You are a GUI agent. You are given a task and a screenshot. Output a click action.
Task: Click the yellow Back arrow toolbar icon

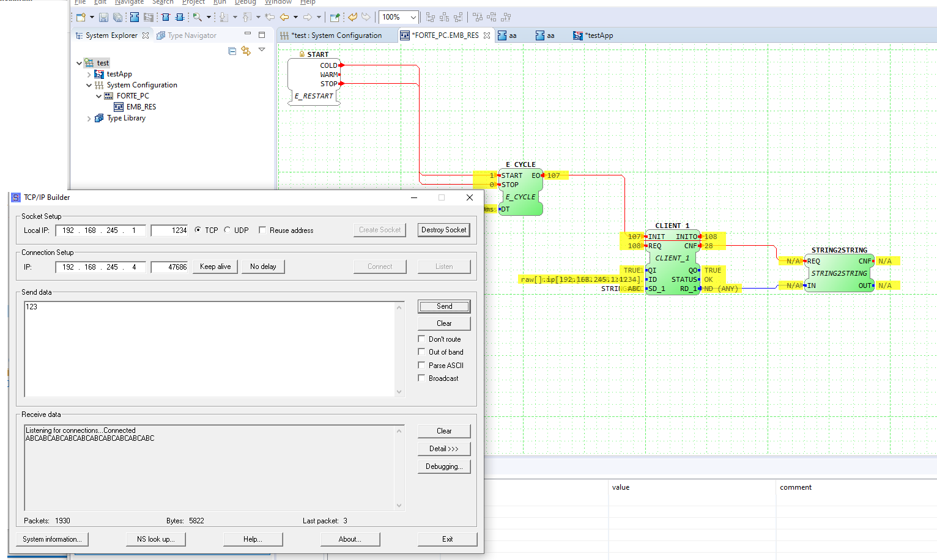(284, 17)
